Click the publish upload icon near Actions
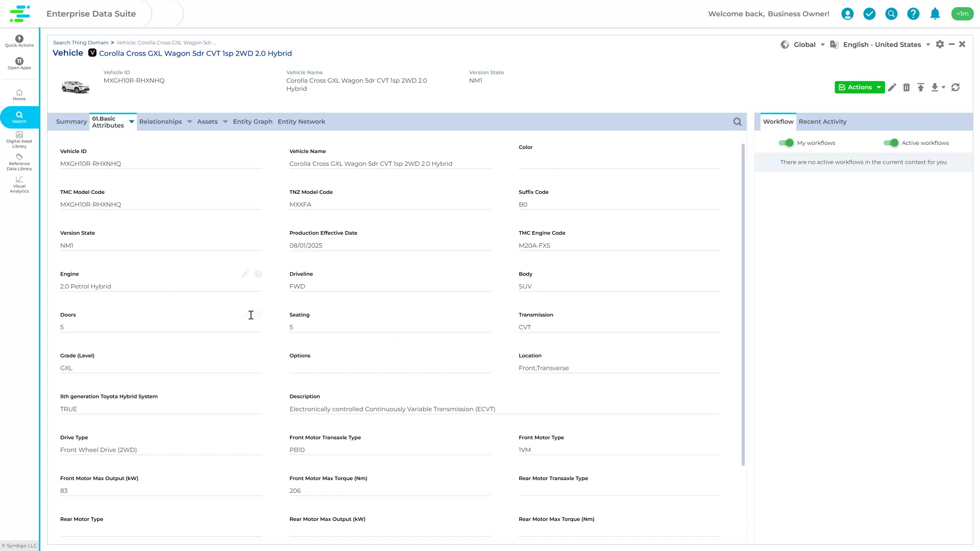The height and width of the screenshot is (551, 980). coord(921,87)
